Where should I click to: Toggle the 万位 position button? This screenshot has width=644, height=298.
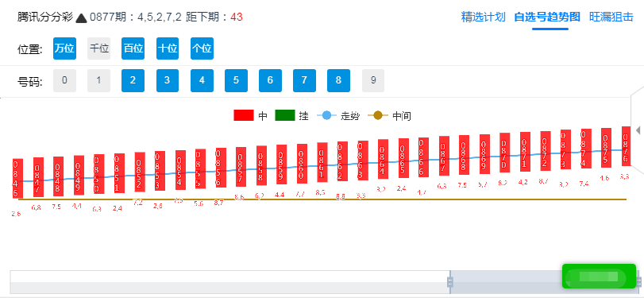point(64,48)
